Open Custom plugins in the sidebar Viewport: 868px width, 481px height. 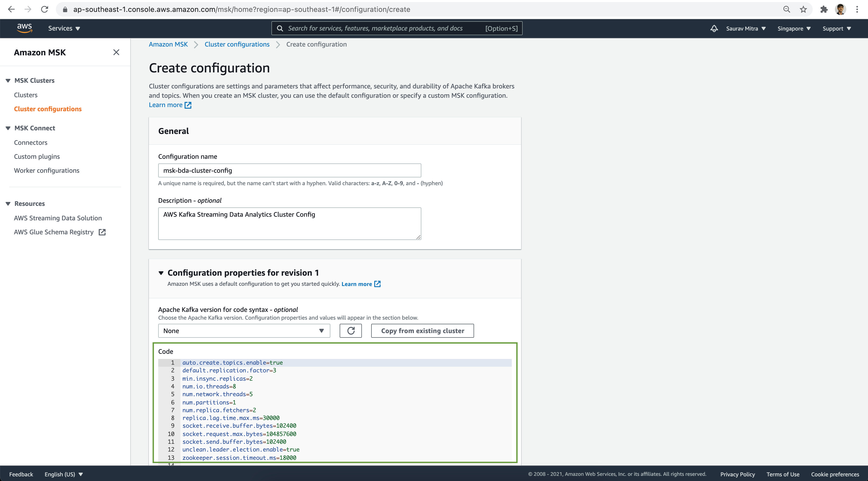(37, 156)
